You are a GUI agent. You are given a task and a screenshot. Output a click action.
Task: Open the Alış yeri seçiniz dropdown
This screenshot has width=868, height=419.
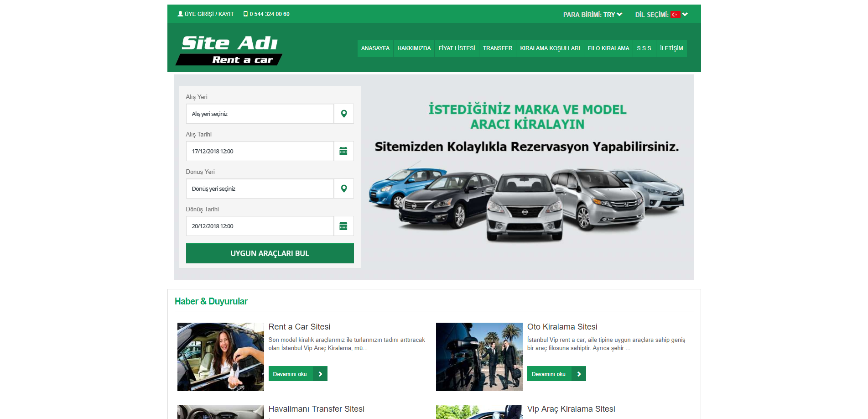click(x=260, y=114)
